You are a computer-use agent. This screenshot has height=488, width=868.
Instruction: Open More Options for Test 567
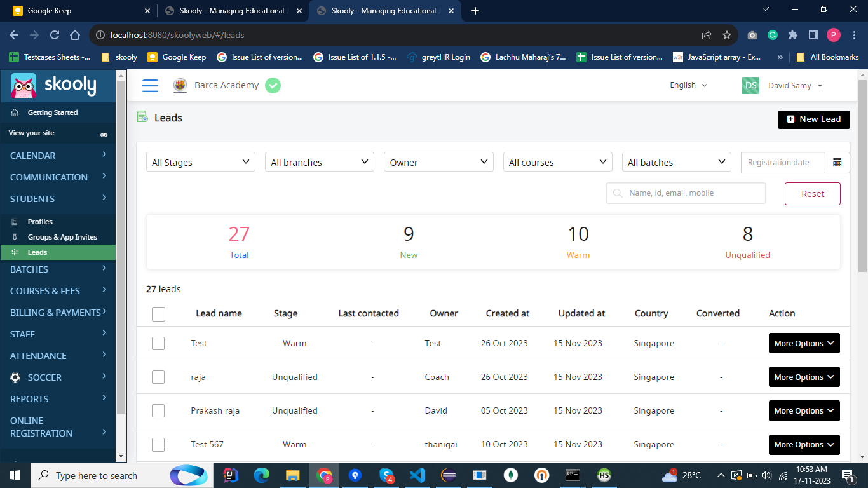[804, 444]
